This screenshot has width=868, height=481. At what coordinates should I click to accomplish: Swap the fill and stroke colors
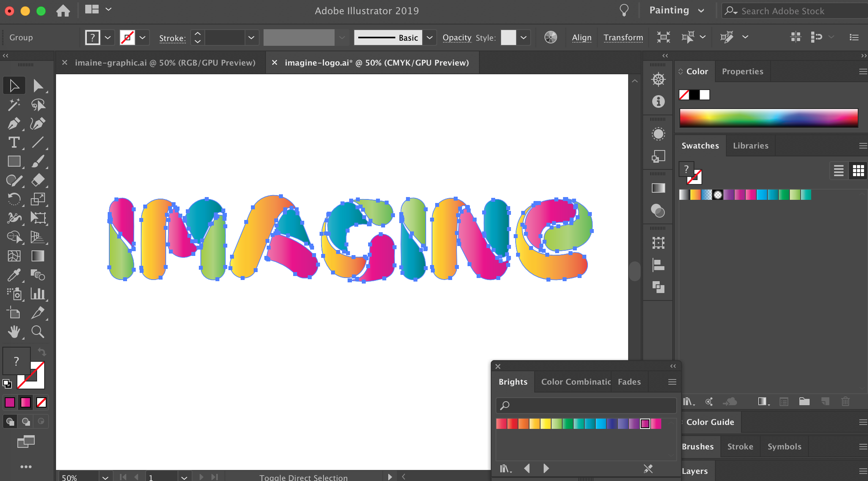coord(42,352)
